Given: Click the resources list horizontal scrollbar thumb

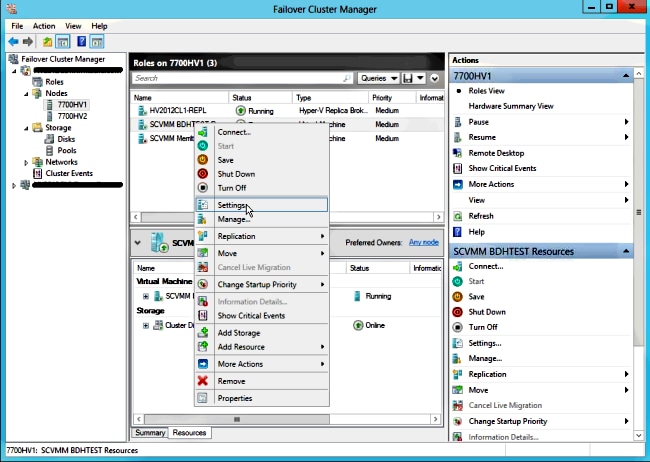Looking at the screenshot, I should [237, 419].
